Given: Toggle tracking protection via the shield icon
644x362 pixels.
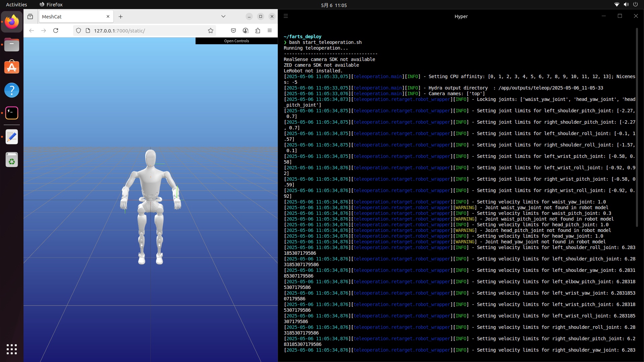Looking at the screenshot, I should pos(78,31).
